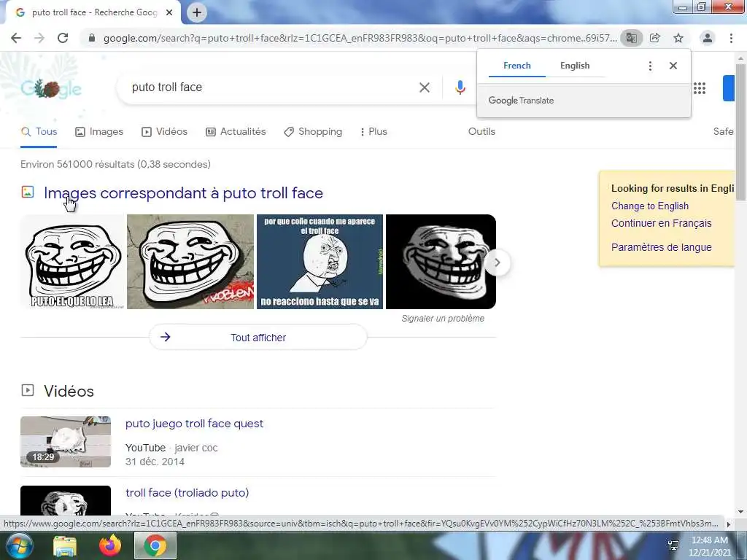Close the Google Translate popup
The image size is (747, 560).
point(673,66)
